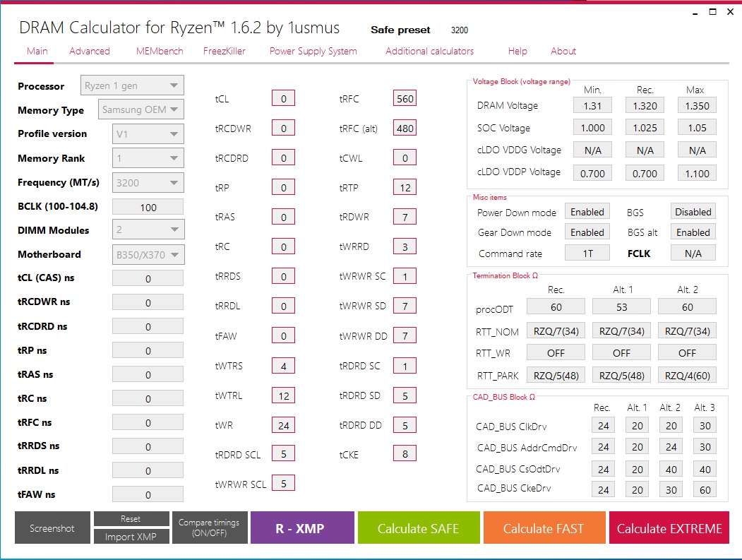
Task: Minimize the DRAM Calculator window
Action: pos(695,12)
